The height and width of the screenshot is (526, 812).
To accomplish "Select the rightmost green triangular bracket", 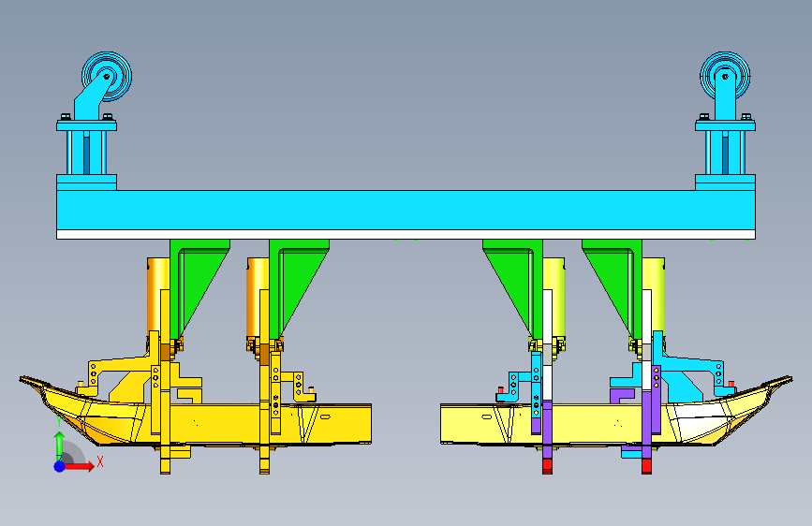I will pyautogui.click(x=613, y=287).
